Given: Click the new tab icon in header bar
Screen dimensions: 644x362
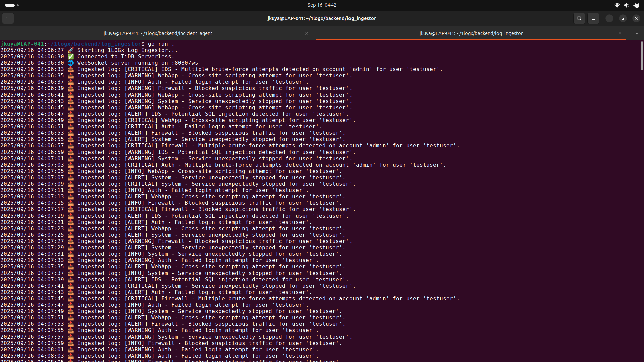Looking at the screenshot, I should (8, 18).
